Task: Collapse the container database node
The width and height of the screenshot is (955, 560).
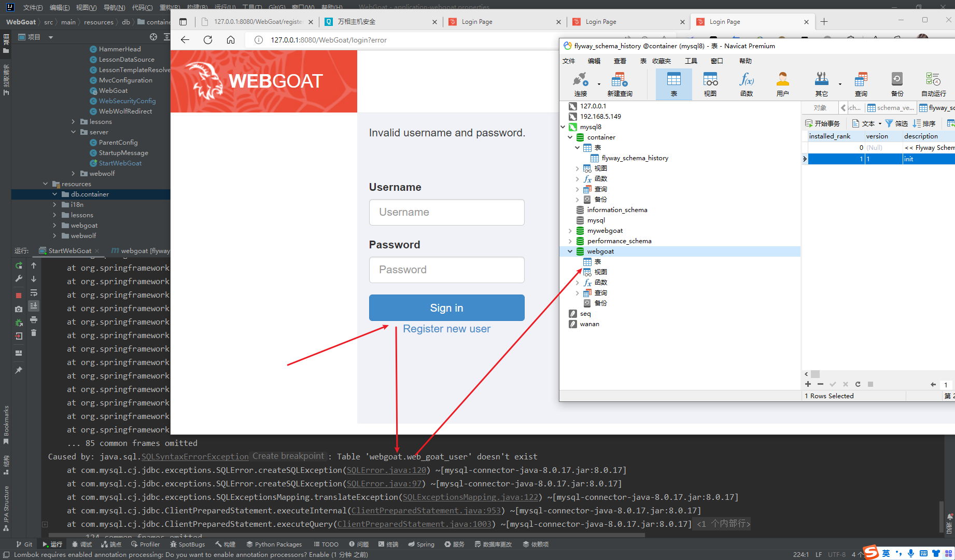Action: [570, 137]
